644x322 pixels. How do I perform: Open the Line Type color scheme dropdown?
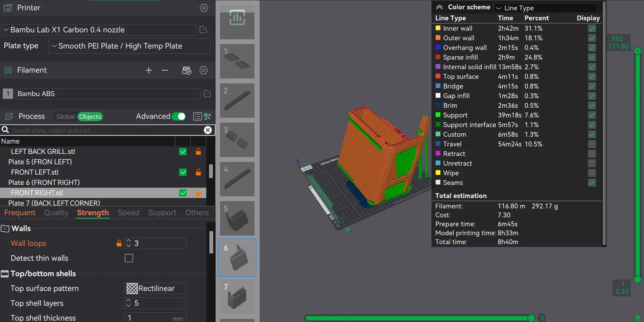(x=545, y=8)
